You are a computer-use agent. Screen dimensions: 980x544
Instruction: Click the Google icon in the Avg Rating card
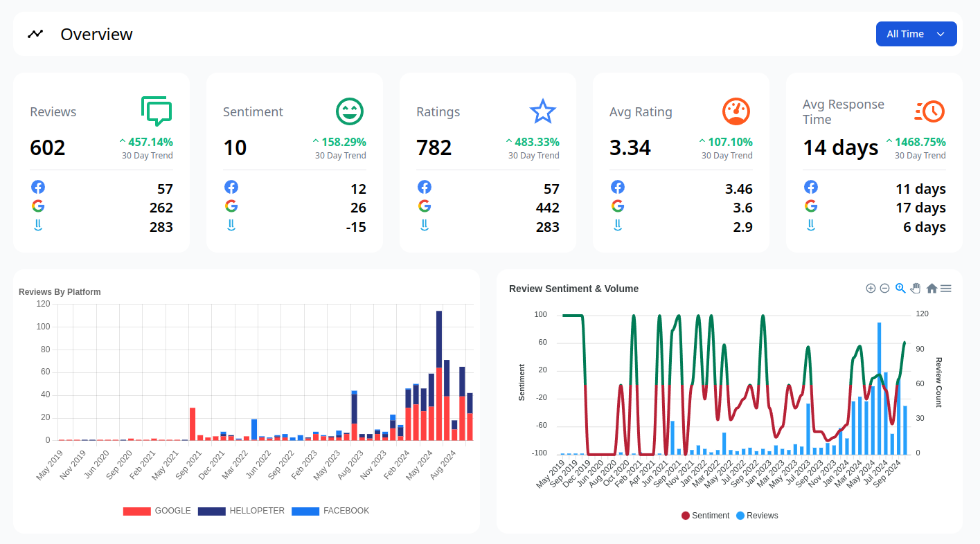pos(618,206)
